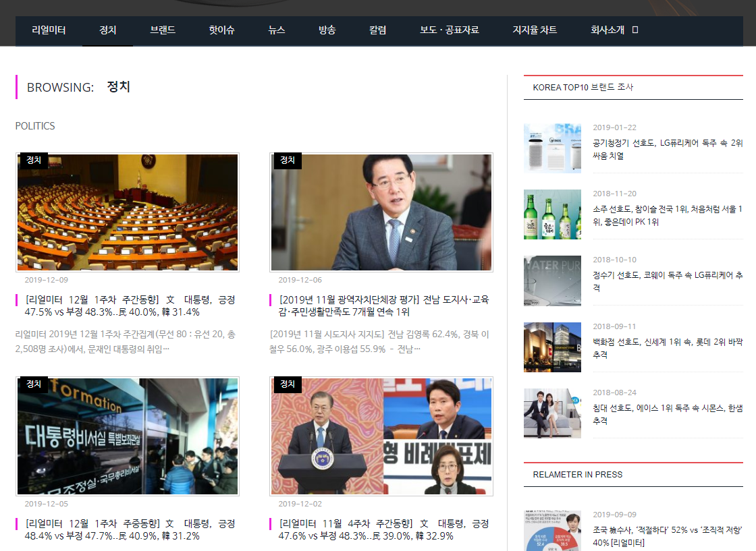Open the 12월 1주차 주중동향 headline

[x=130, y=529]
